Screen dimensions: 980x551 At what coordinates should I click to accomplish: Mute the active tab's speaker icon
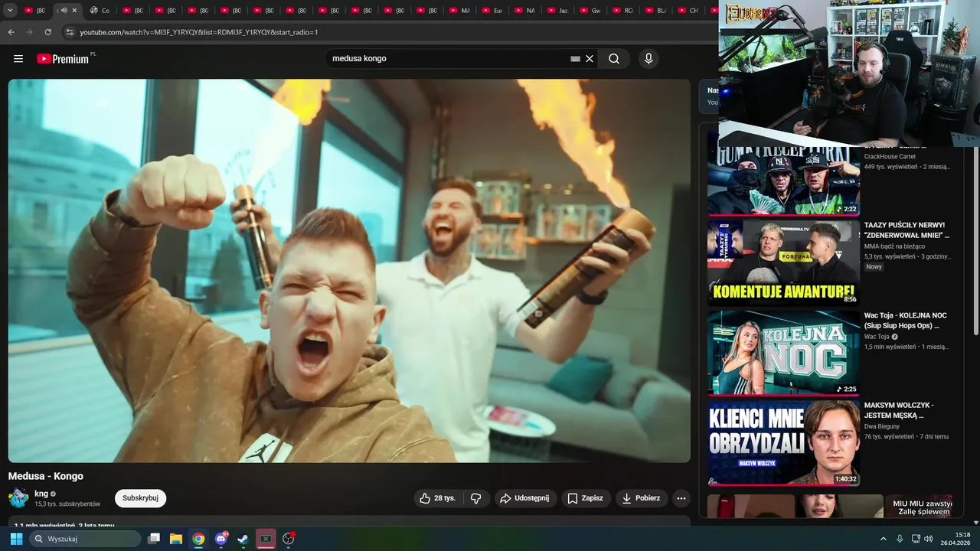[x=64, y=11]
